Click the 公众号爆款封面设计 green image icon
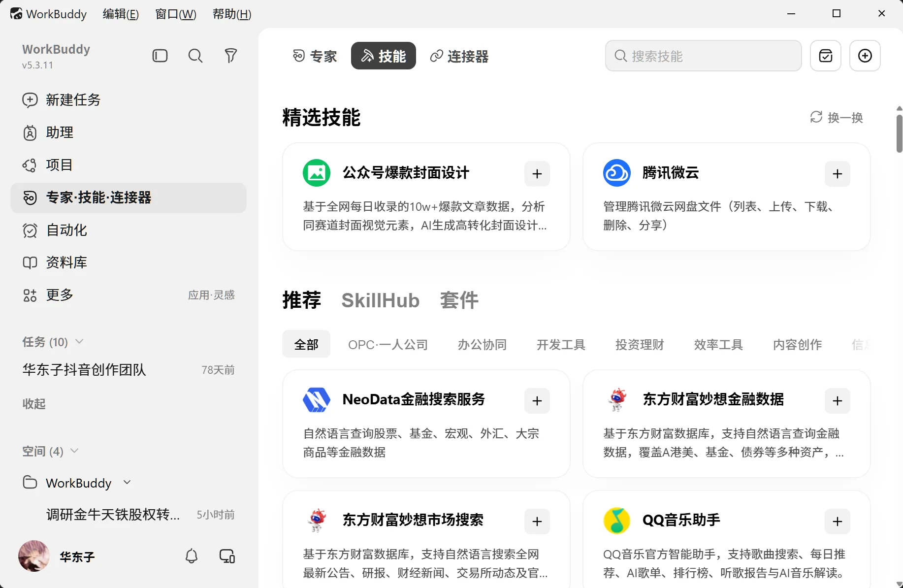 click(x=317, y=173)
